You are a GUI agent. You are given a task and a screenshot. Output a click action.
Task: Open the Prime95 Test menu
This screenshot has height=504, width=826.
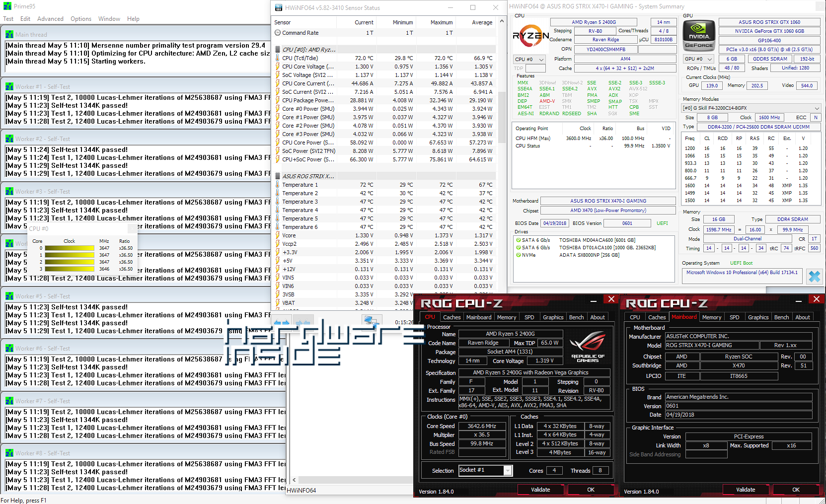8,19
